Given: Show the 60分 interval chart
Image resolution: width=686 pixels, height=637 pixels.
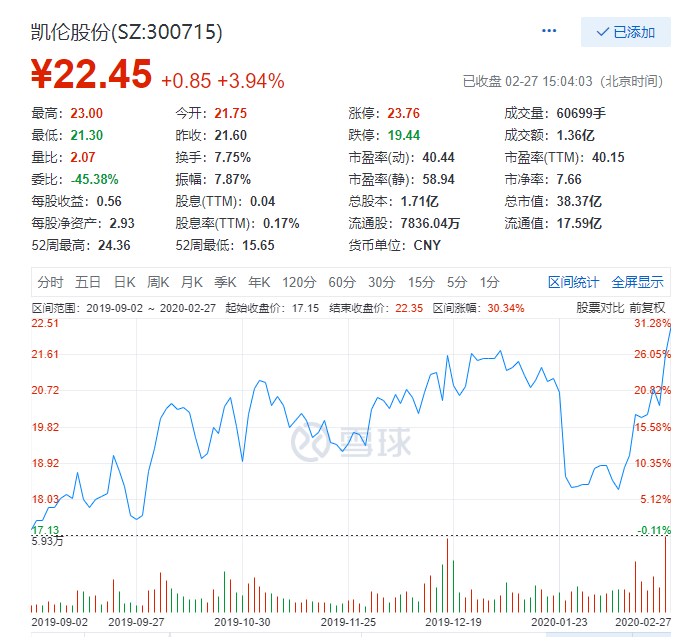Looking at the screenshot, I should (x=342, y=282).
